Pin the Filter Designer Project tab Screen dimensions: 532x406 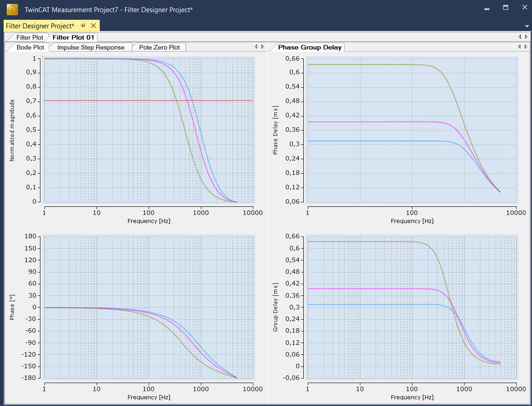(83, 26)
